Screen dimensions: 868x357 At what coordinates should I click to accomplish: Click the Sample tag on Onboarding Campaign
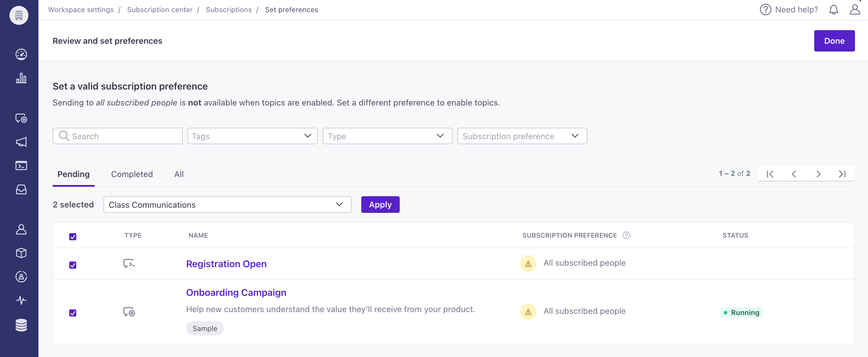205,328
